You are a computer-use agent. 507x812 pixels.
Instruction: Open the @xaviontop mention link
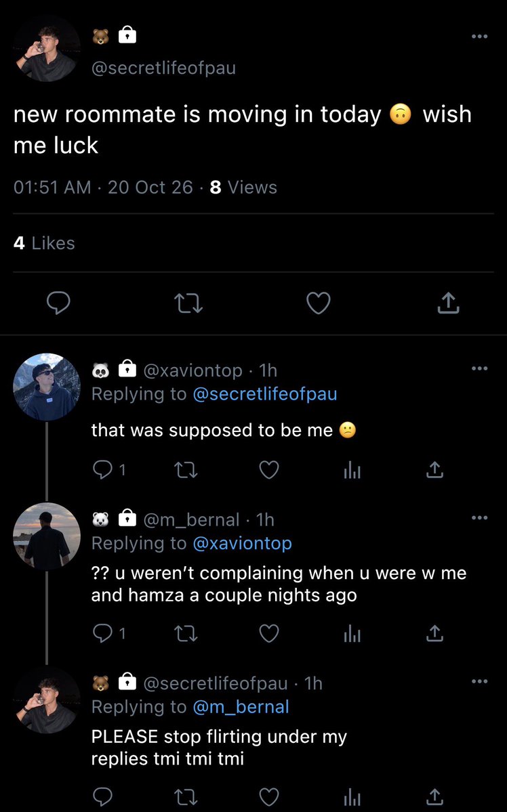pyautogui.click(x=242, y=543)
